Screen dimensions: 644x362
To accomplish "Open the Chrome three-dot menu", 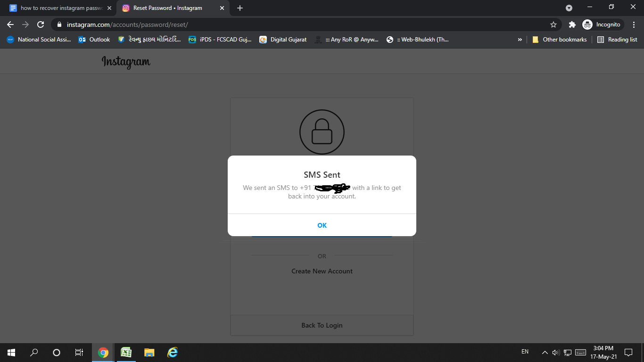I will click(634, 25).
